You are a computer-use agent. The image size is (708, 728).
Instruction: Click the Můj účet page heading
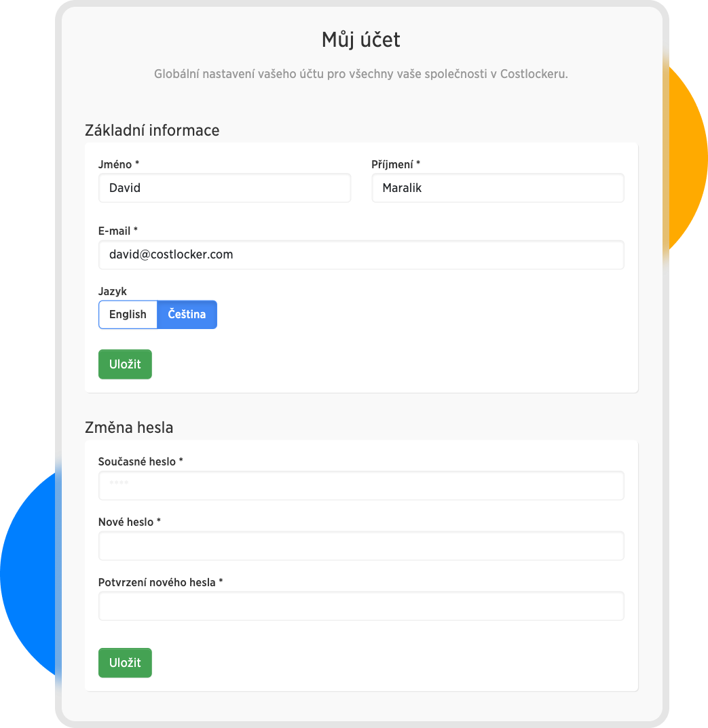(x=360, y=40)
